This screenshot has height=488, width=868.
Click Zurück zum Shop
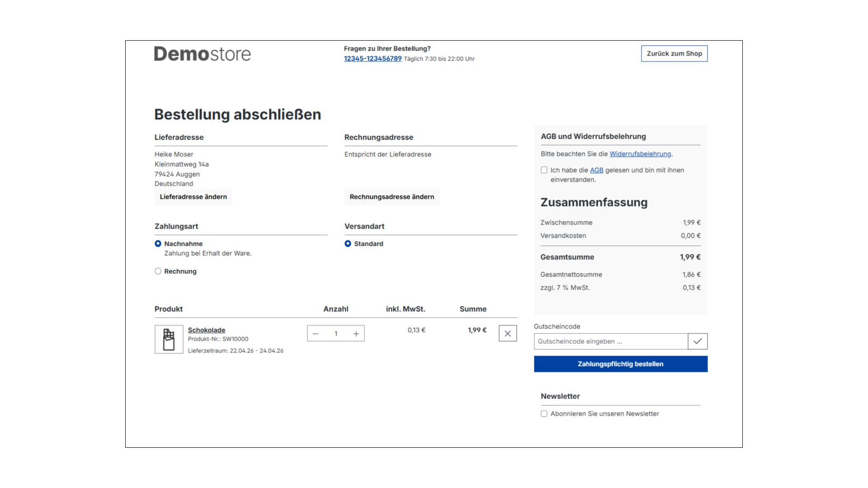click(674, 53)
